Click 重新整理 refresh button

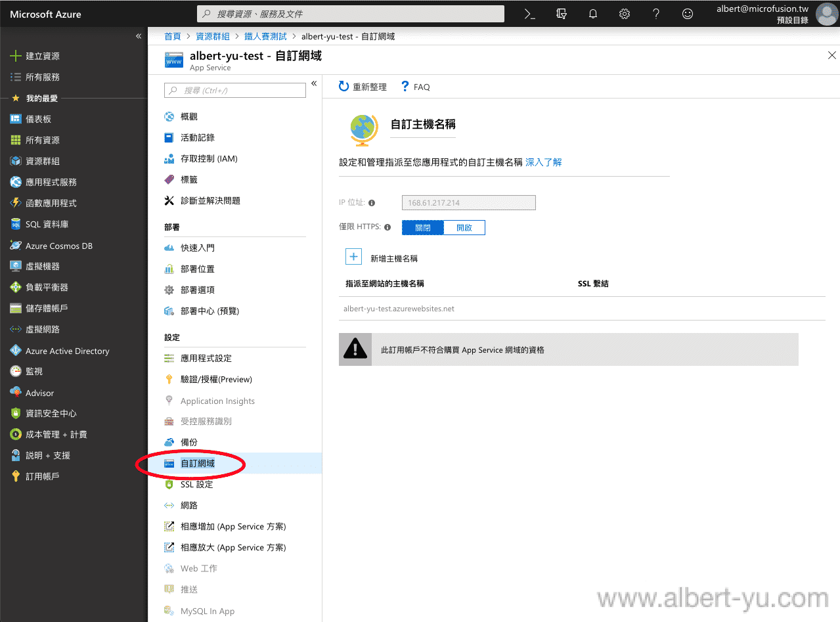(x=363, y=87)
